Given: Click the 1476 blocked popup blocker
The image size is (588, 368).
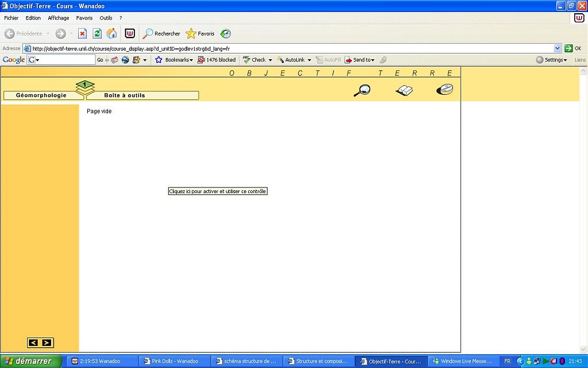Looking at the screenshot, I should pos(216,60).
